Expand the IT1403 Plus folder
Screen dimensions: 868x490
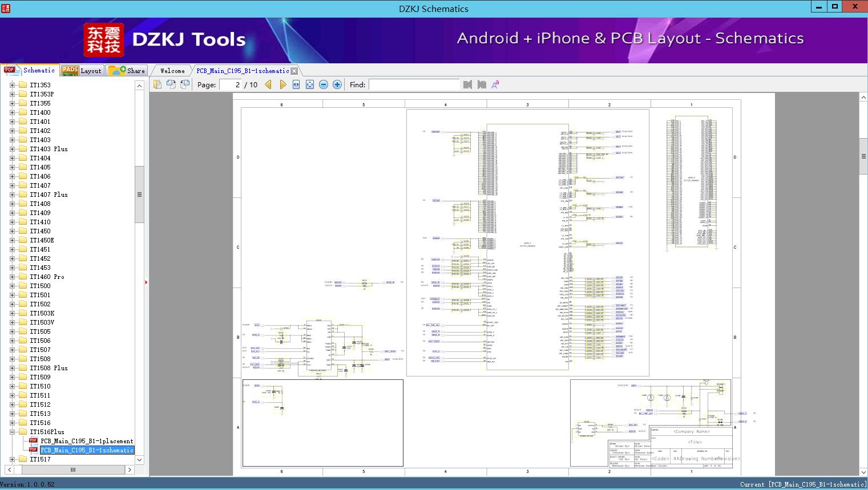tap(12, 149)
